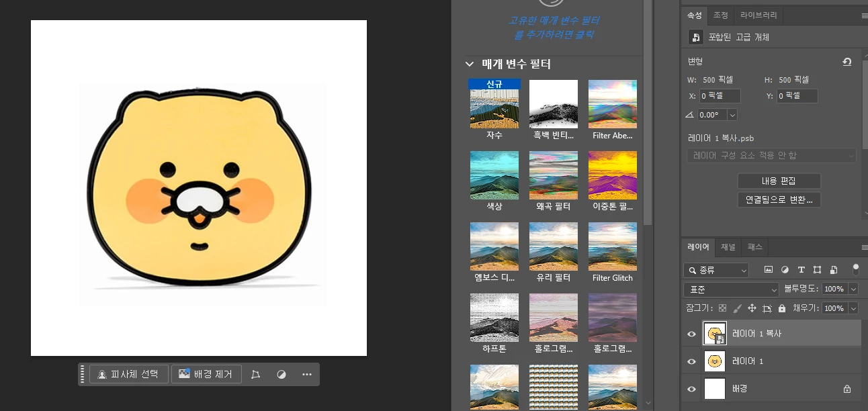Viewport: 868px width, 411px height.
Task: Click the 내용 편집 button
Action: [779, 181]
